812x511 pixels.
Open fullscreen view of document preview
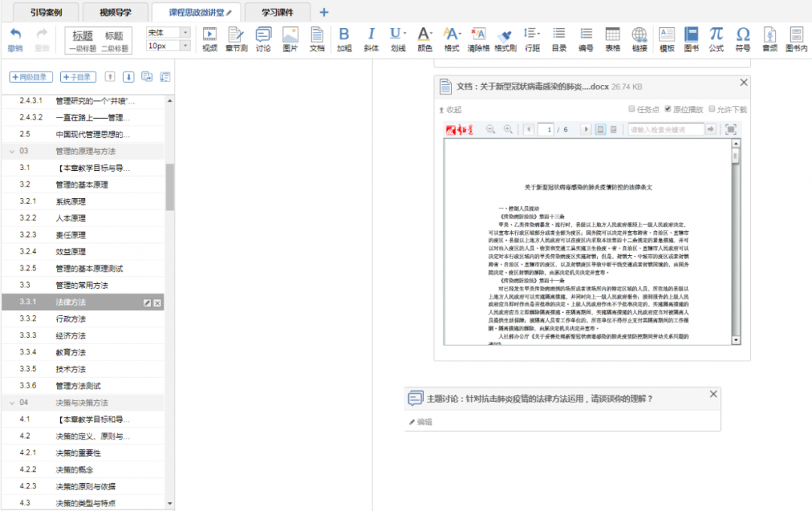pos(730,129)
